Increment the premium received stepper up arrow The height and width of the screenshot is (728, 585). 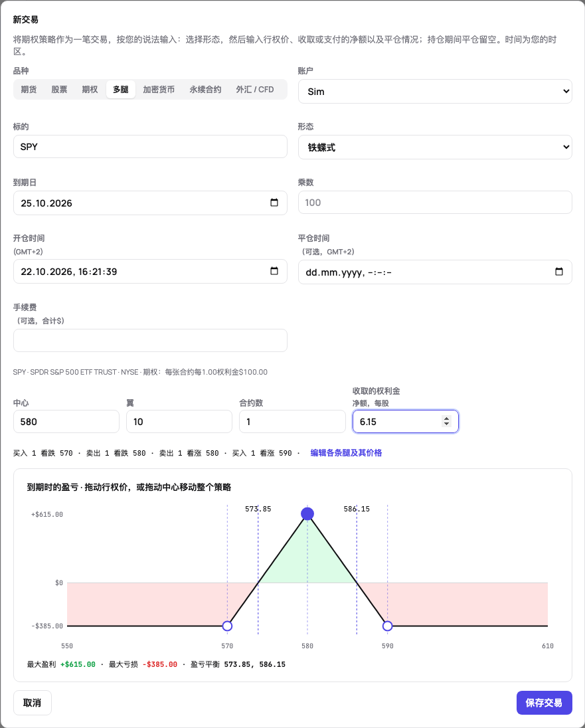pos(447,418)
